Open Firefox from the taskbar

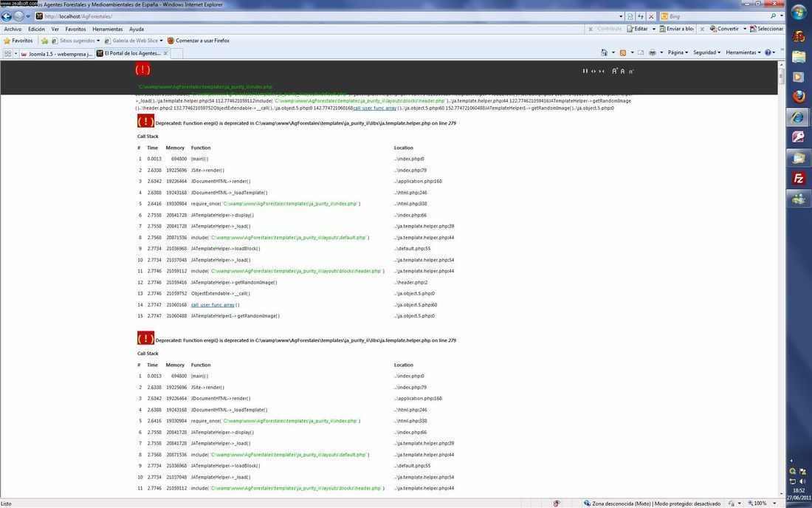click(799, 96)
